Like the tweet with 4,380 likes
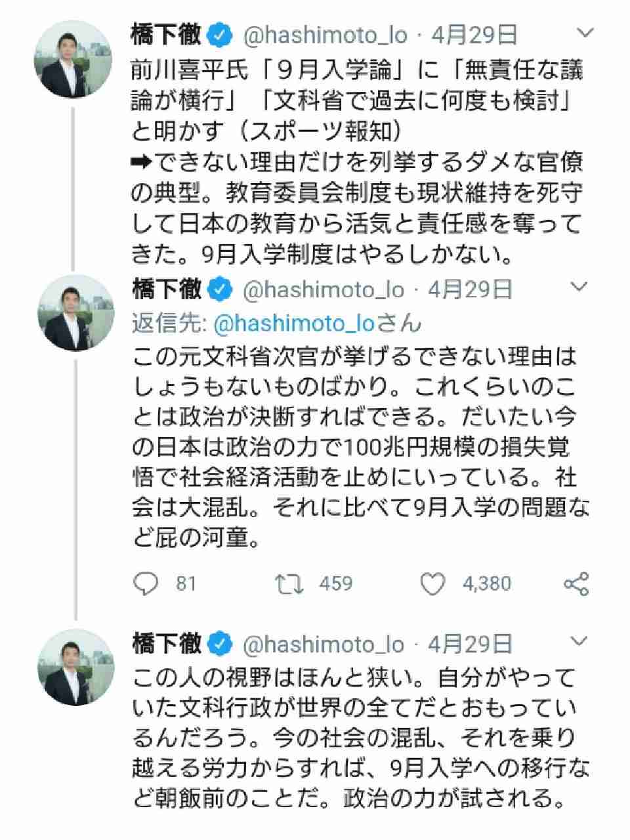 pyautogui.click(x=432, y=583)
